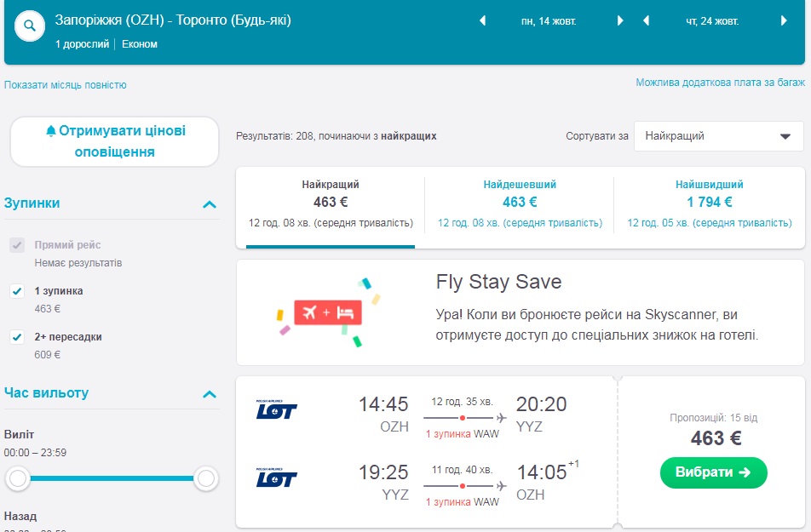Collapse the 'Час вильоту' section

209,394
